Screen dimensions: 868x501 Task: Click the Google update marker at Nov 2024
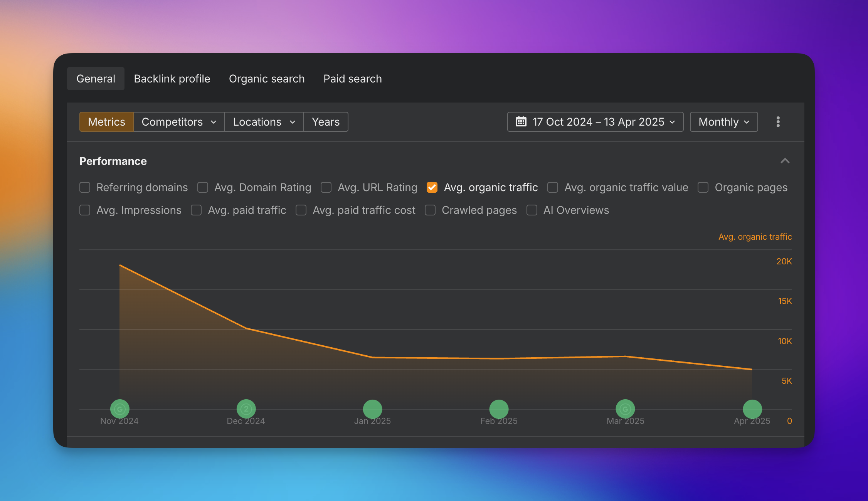[x=119, y=409]
